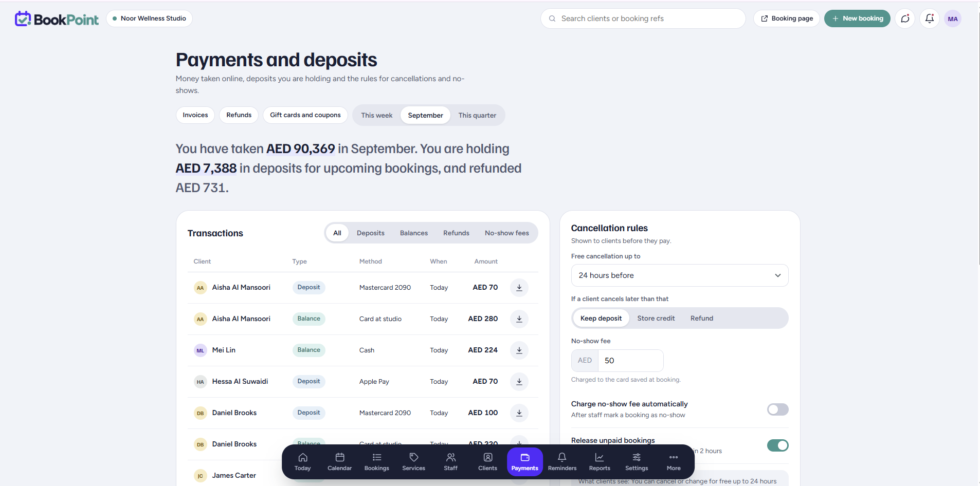
Task: Create a New booking
Action: (857, 18)
